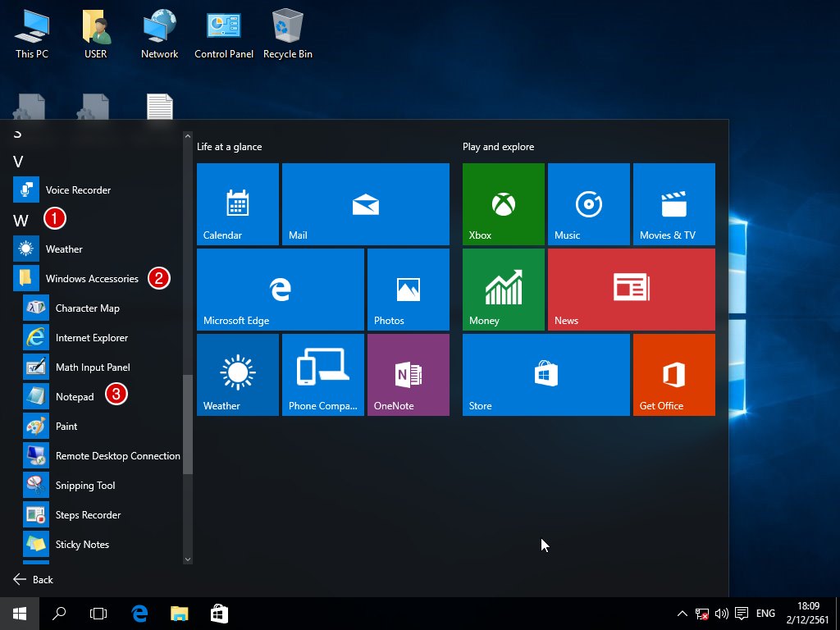
Task: Go Back from the all apps list
Action: point(34,579)
